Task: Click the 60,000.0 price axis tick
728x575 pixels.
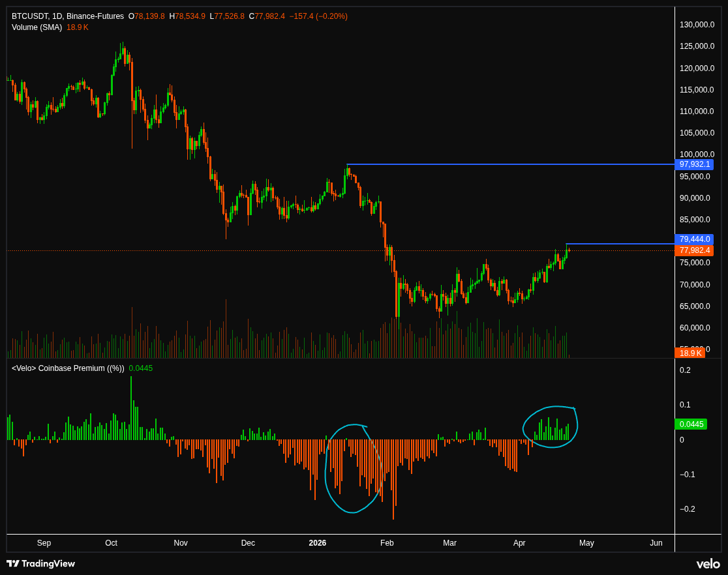Action: click(695, 328)
